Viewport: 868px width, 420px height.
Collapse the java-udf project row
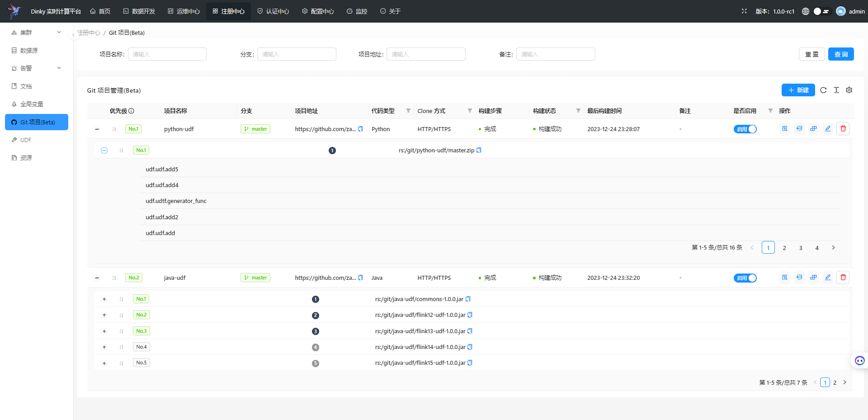97,278
